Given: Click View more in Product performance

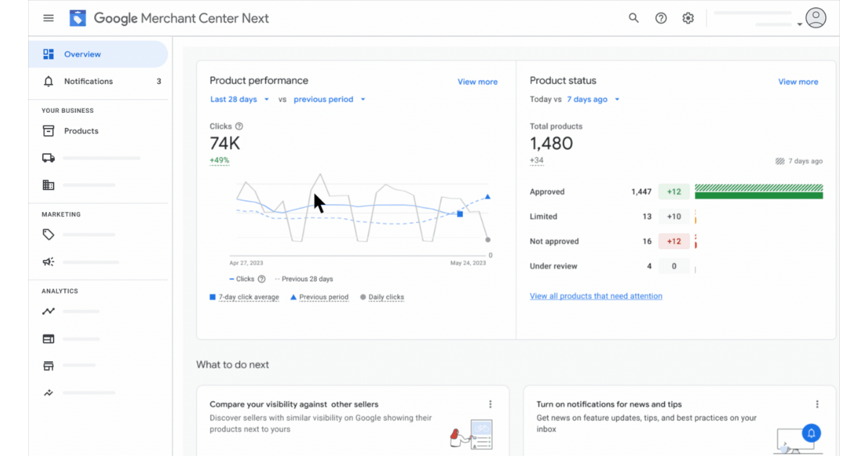Looking at the screenshot, I should tap(477, 82).
